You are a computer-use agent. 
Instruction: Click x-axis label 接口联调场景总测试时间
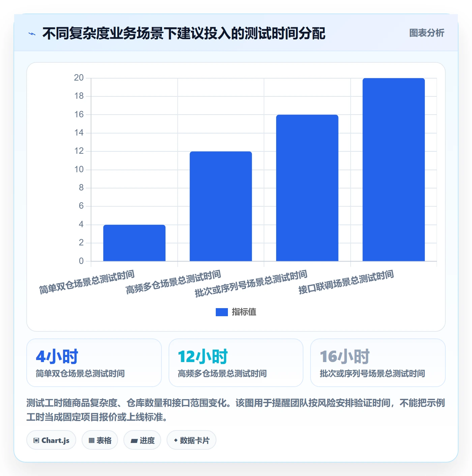pos(346,282)
